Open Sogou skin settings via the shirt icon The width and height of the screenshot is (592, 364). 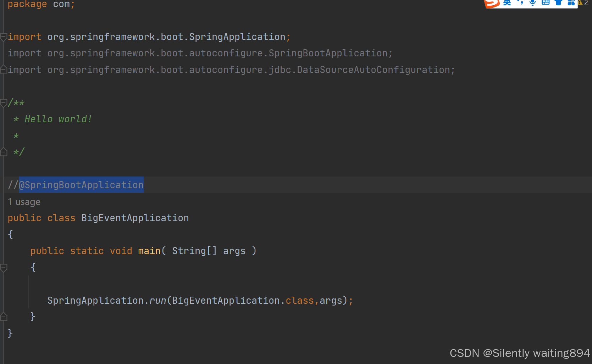pyautogui.click(x=558, y=3)
